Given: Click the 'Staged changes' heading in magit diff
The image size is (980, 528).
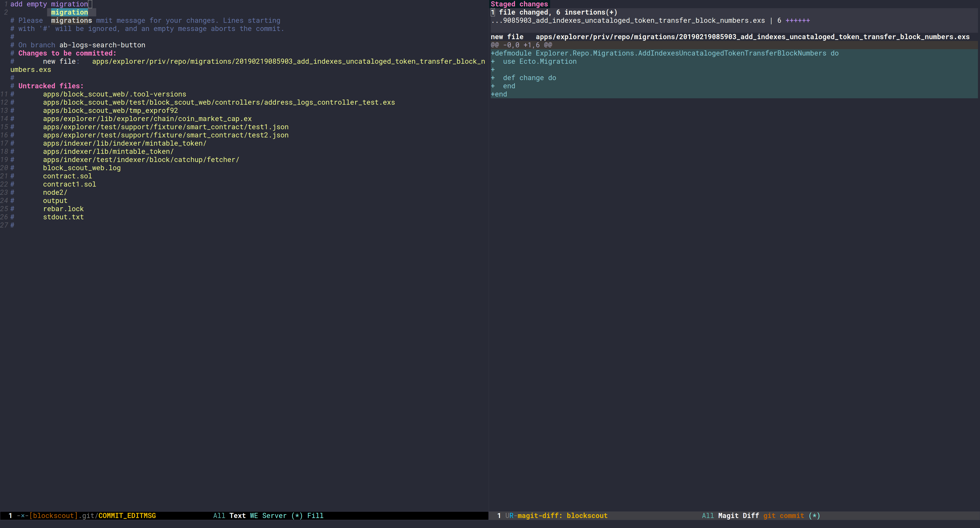Looking at the screenshot, I should pyautogui.click(x=519, y=4).
